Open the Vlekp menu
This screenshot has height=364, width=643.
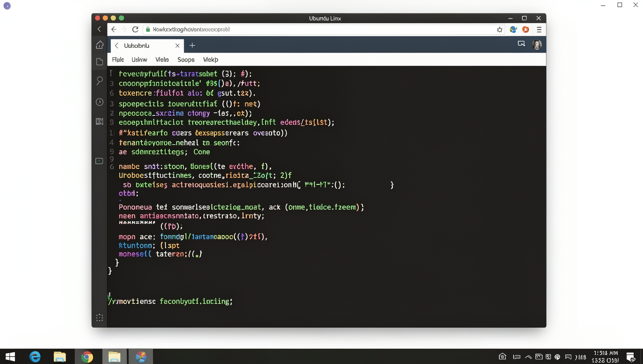tap(211, 59)
